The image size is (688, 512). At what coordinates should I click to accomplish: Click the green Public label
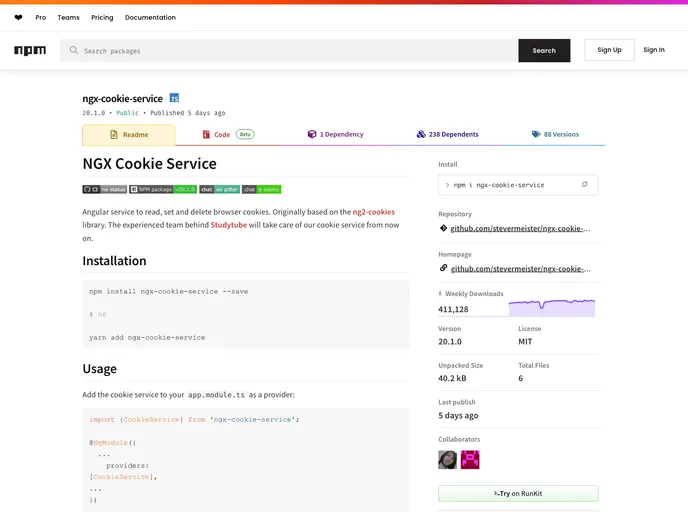click(127, 113)
